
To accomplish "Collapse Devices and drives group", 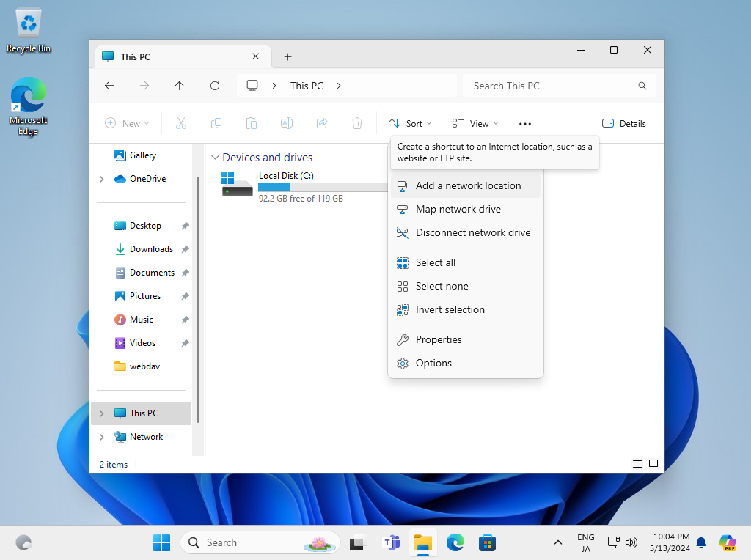I will click(x=215, y=158).
